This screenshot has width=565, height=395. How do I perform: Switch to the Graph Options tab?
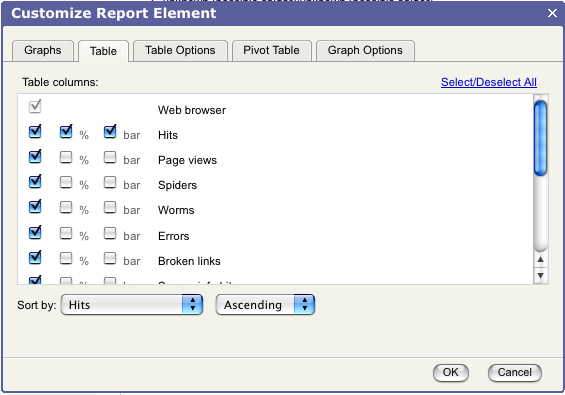(365, 50)
